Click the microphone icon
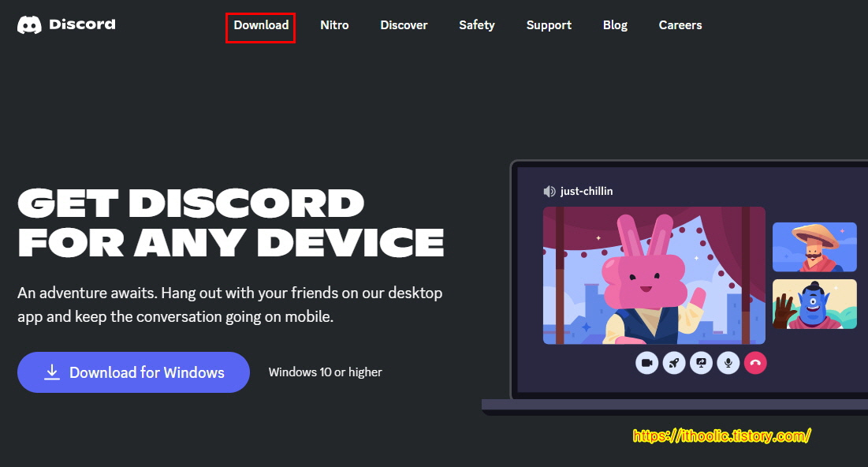The image size is (868, 467). click(x=728, y=363)
